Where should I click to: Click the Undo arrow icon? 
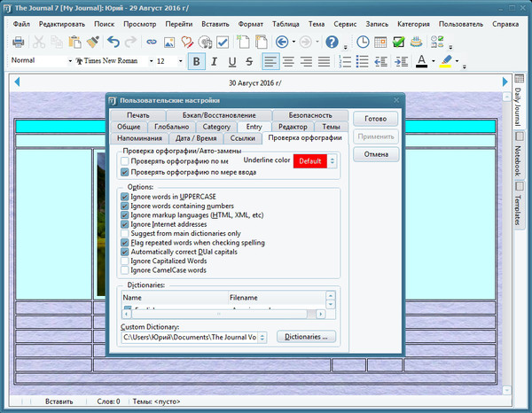[113, 42]
